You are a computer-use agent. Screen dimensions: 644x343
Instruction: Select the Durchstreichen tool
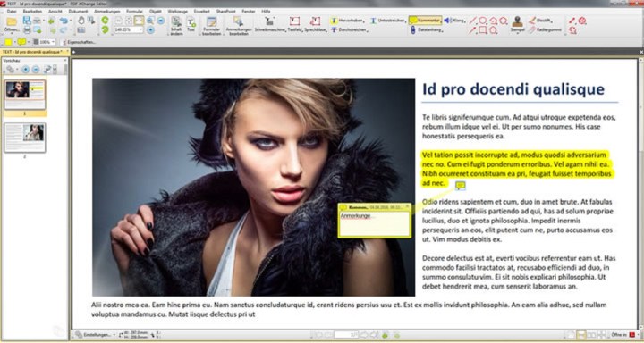pyautogui.click(x=349, y=30)
